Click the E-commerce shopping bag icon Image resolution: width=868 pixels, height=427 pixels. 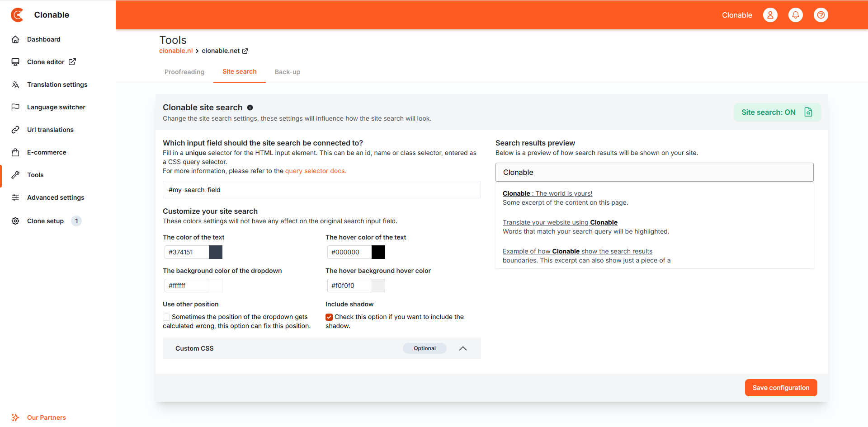(x=15, y=152)
